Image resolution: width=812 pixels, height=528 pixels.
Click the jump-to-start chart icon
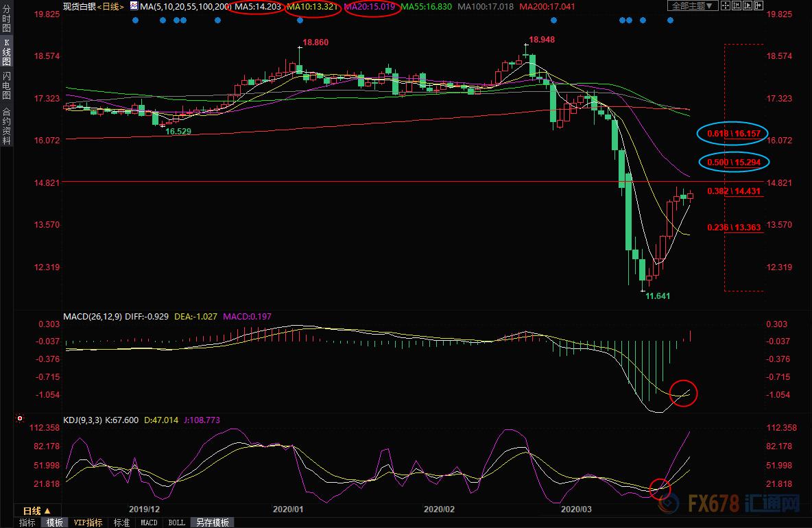(x=737, y=5)
